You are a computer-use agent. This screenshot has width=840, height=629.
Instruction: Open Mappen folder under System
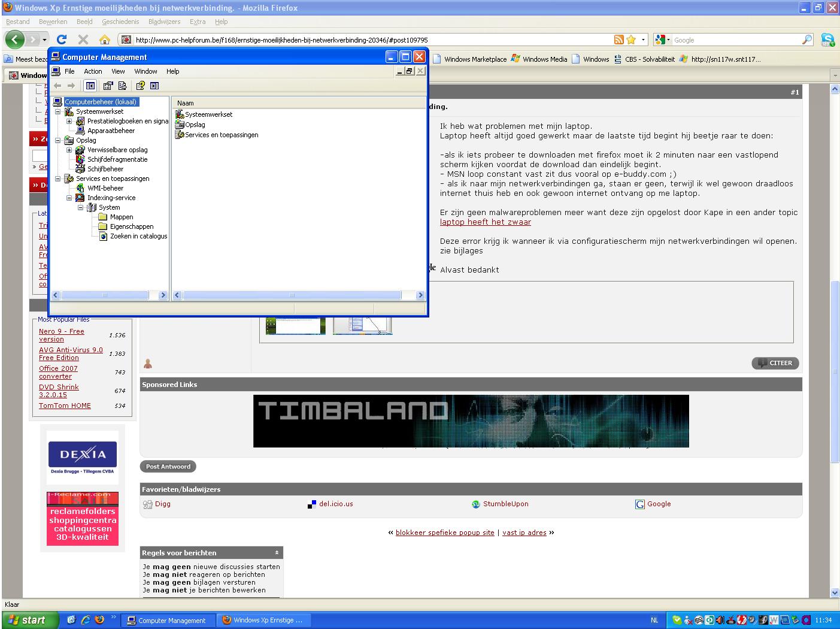click(x=122, y=217)
